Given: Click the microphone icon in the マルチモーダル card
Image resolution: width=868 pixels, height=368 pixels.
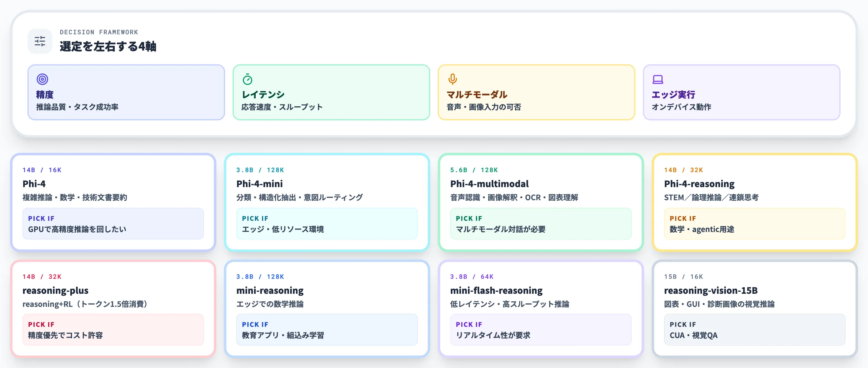Looking at the screenshot, I should click(452, 79).
